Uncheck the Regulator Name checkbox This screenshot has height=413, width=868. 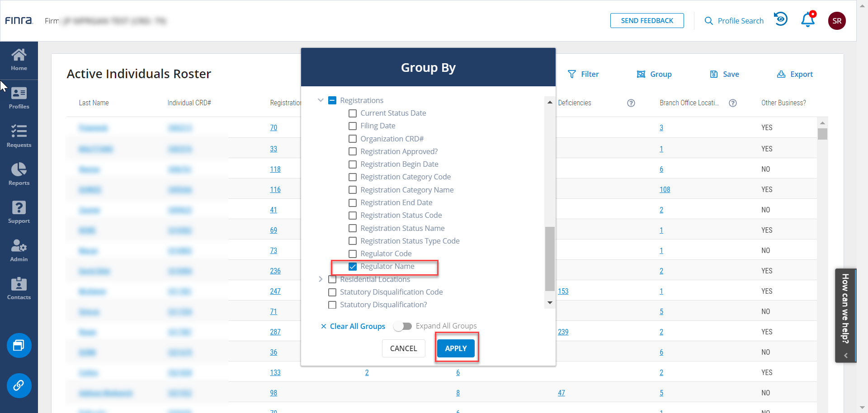pos(353,267)
